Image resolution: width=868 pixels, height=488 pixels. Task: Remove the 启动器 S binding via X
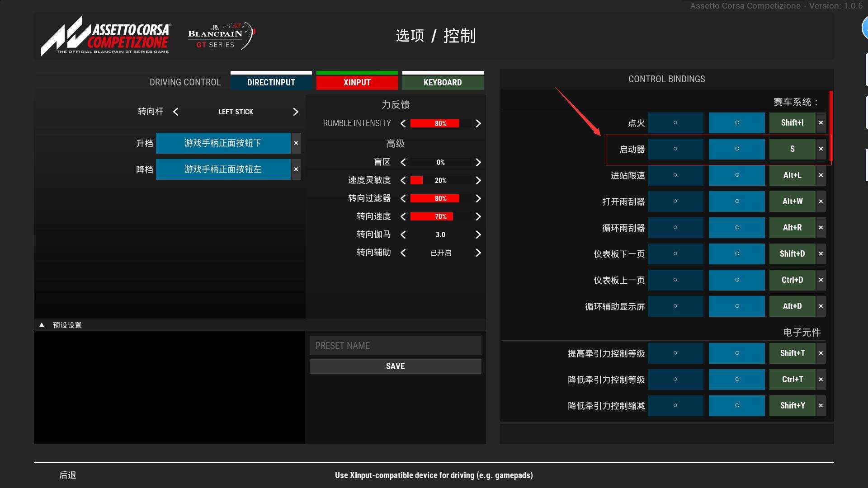pyautogui.click(x=821, y=149)
